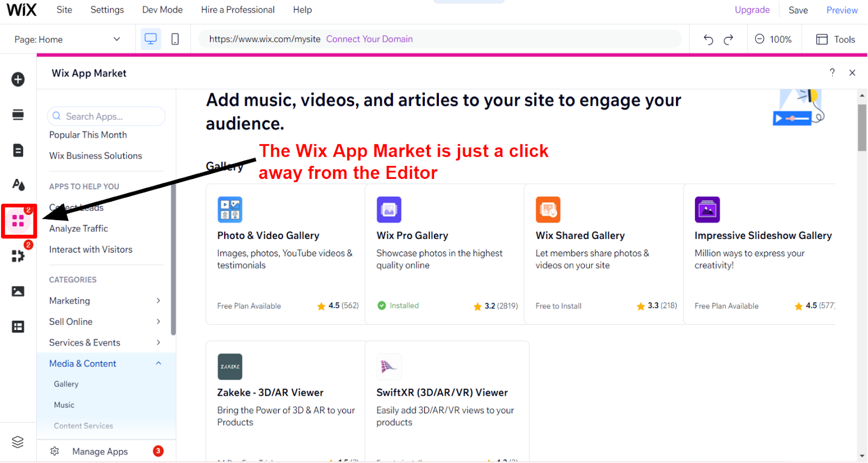The width and height of the screenshot is (868, 463).
Task: Open the Pages document icon in sidebar
Action: coord(18,150)
